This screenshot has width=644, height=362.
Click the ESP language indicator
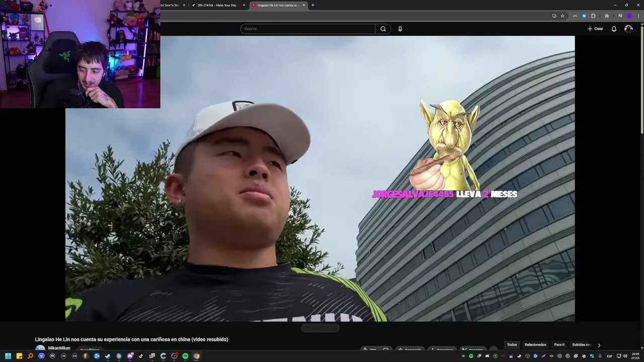coord(609,356)
